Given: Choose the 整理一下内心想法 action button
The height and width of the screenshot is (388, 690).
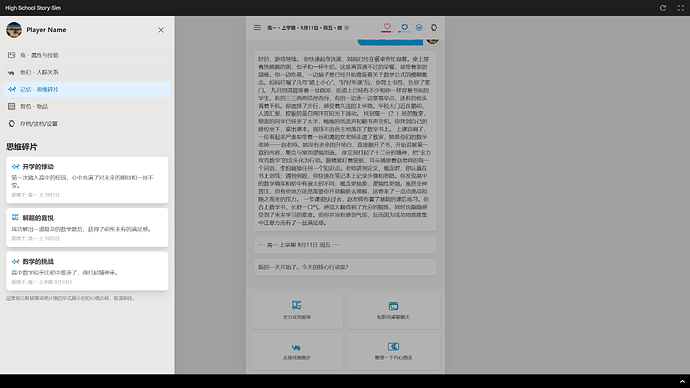Looking at the screenshot, I should 393,351.
